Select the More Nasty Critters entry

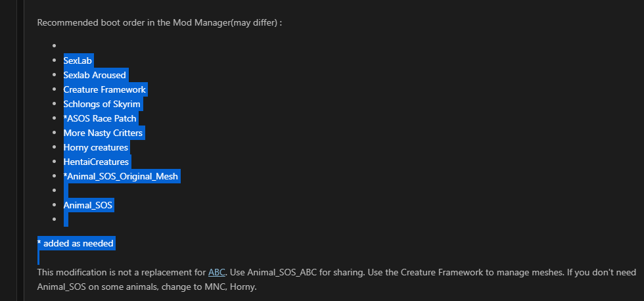point(103,133)
